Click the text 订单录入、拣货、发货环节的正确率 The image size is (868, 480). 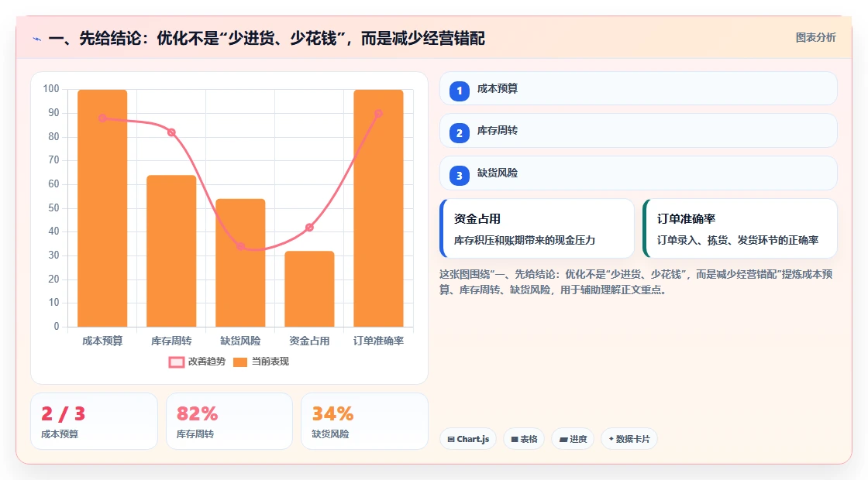click(x=738, y=241)
